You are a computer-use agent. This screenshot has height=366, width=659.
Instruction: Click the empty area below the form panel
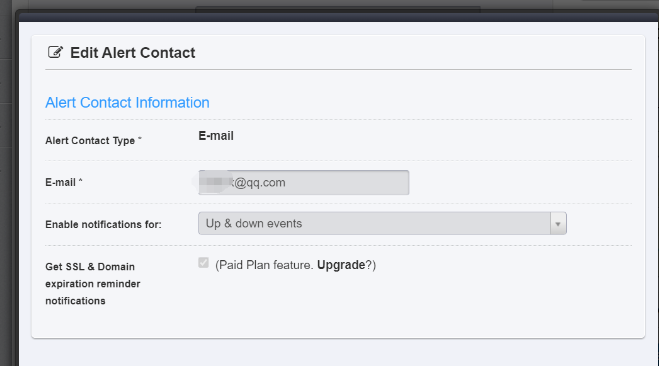point(338,353)
